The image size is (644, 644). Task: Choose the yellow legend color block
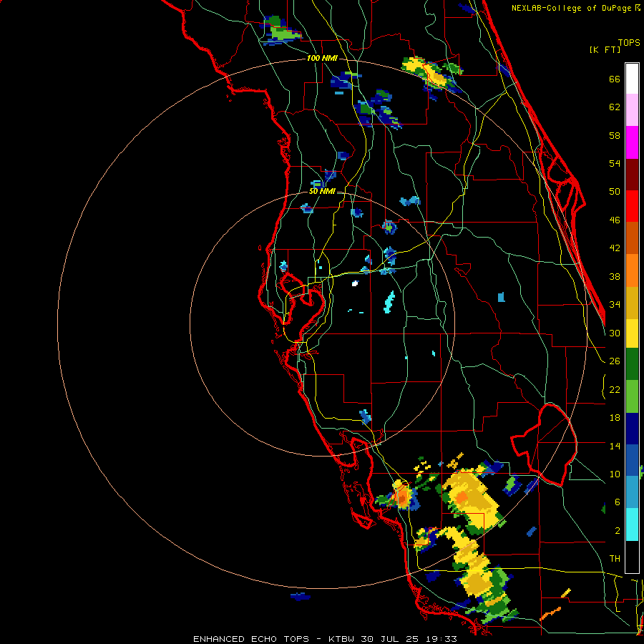click(632, 333)
